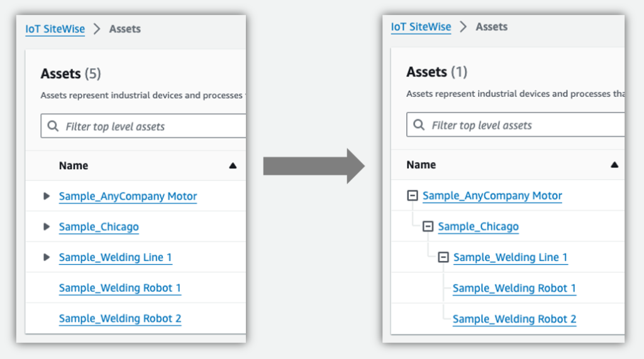
Task: Open Sample_Welding Robot 2 link on left
Action: [x=120, y=318]
